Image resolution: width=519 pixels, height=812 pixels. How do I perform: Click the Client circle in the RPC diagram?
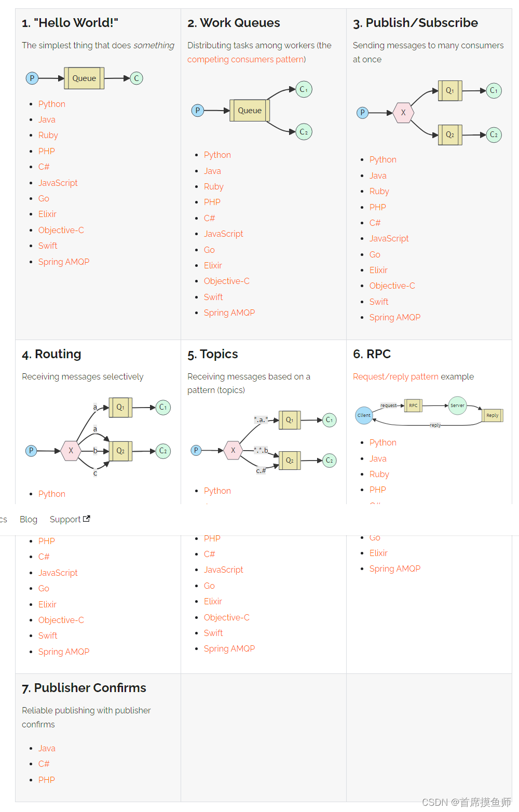[x=364, y=415]
